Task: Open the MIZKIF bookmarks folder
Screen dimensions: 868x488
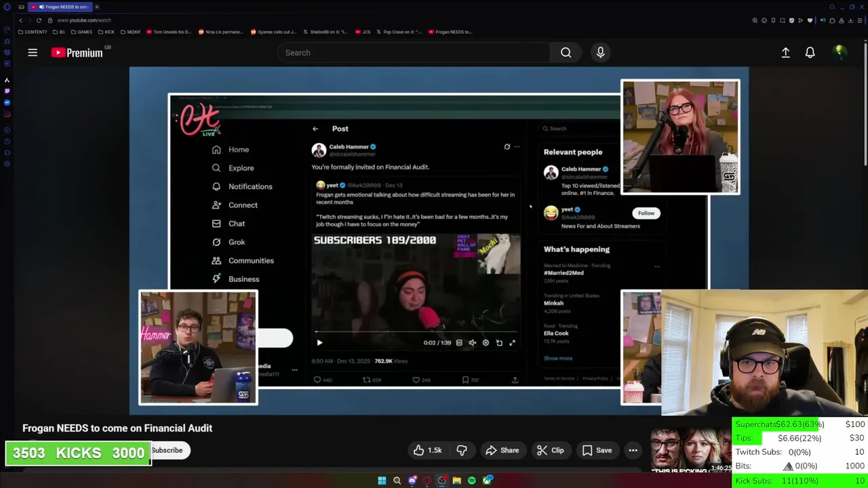Action: pyautogui.click(x=132, y=32)
